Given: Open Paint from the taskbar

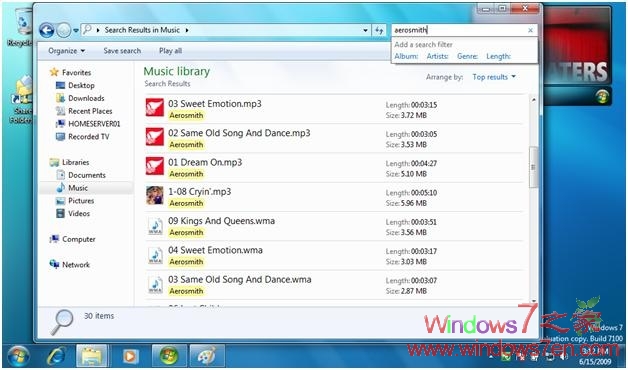Looking at the screenshot, I should (x=207, y=356).
